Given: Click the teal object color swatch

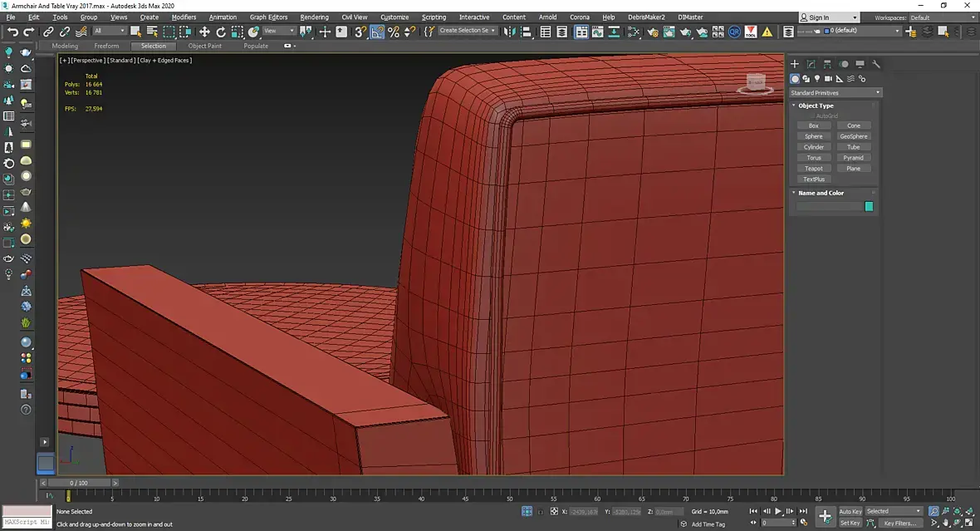Looking at the screenshot, I should [869, 206].
